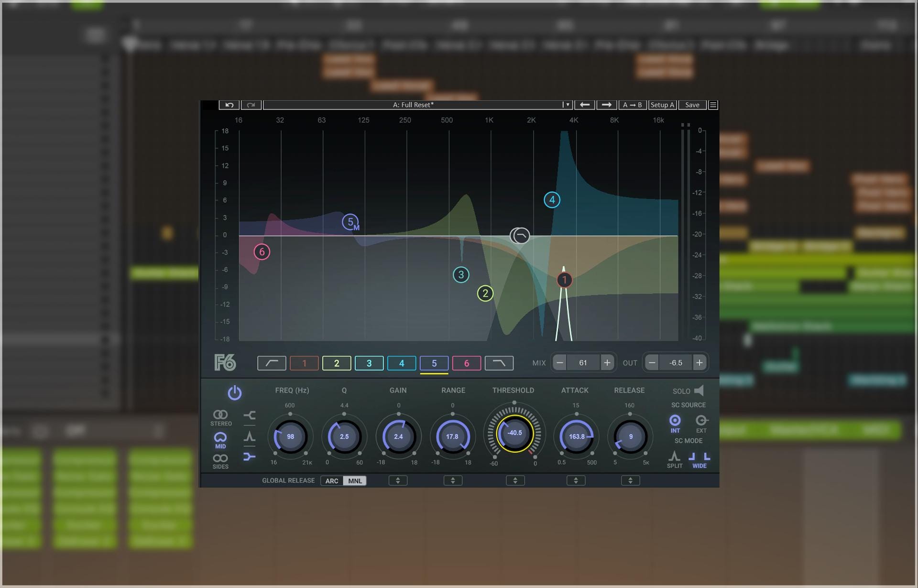918x588 pixels.
Task: Click the ATTACK knob showing 163.8
Action: 576,436
